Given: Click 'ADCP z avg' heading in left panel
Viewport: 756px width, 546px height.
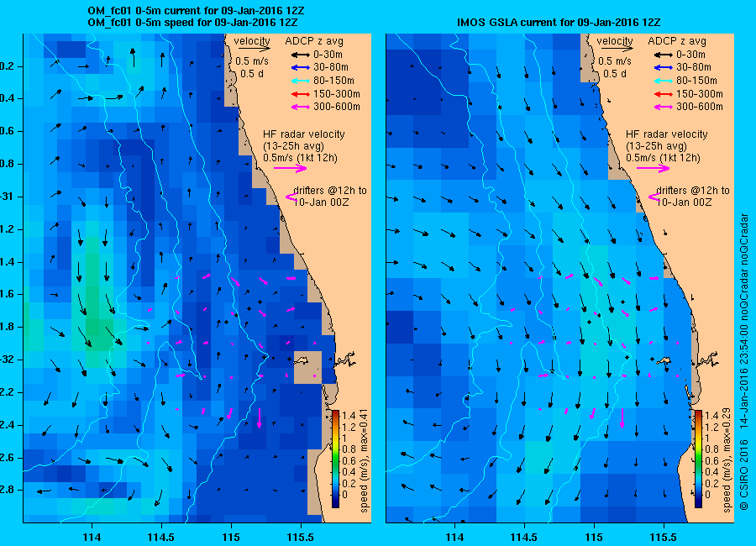Looking at the screenshot, I should pyautogui.click(x=314, y=41).
